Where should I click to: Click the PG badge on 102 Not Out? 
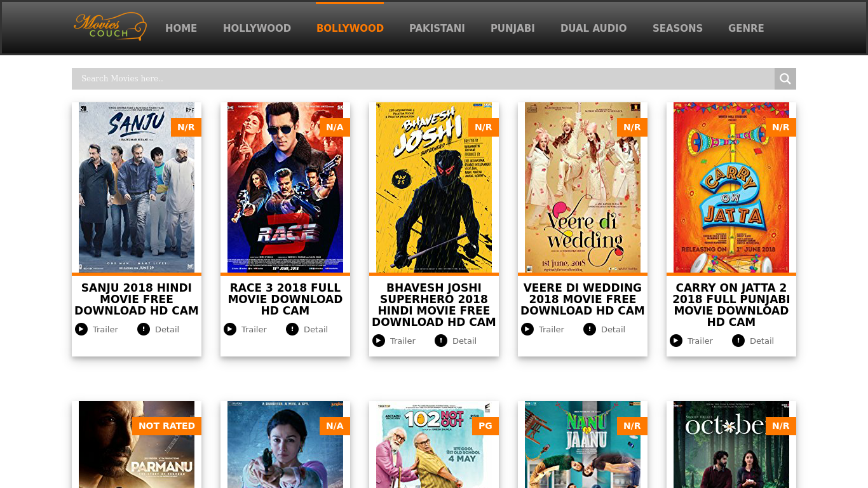tap(485, 426)
